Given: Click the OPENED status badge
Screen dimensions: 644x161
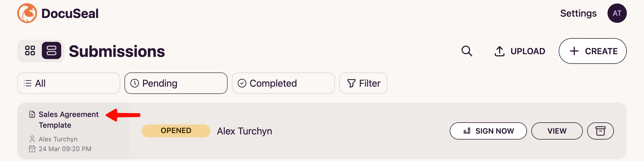Looking at the screenshot, I should coord(176,131).
